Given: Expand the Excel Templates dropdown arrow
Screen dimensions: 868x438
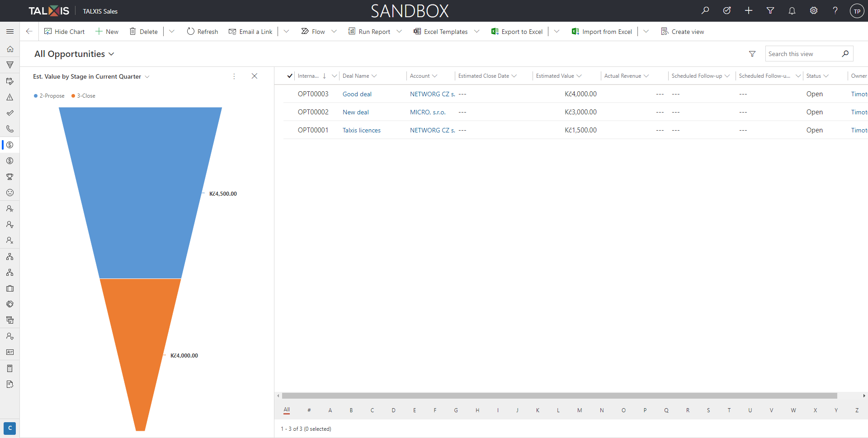Looking at the screenshot, I should [x=476, y=31].
